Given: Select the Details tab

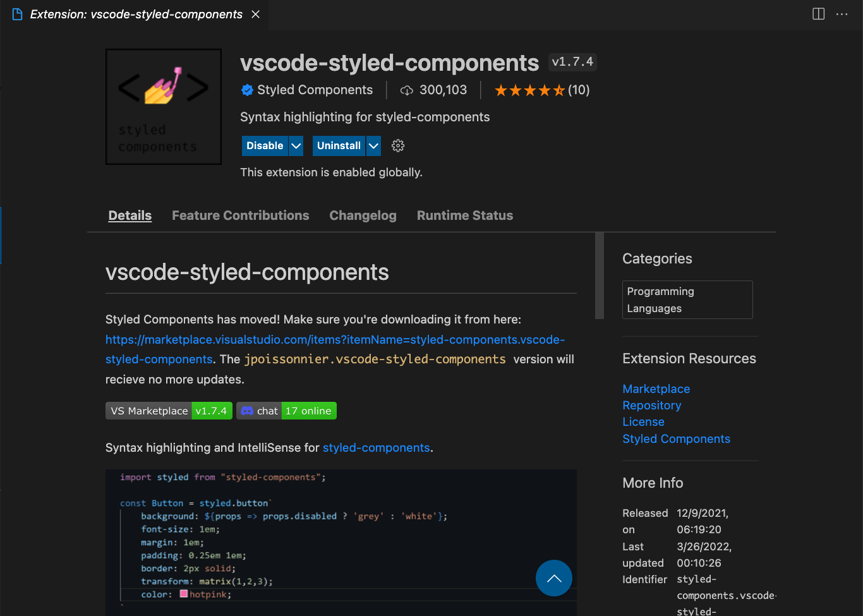Looking at the screenshot, I should point(130,215).
